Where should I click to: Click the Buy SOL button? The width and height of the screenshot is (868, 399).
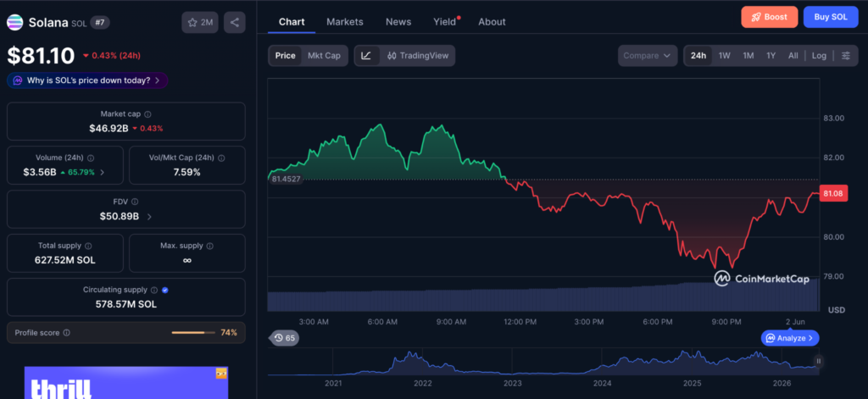[x=831, y=17]
